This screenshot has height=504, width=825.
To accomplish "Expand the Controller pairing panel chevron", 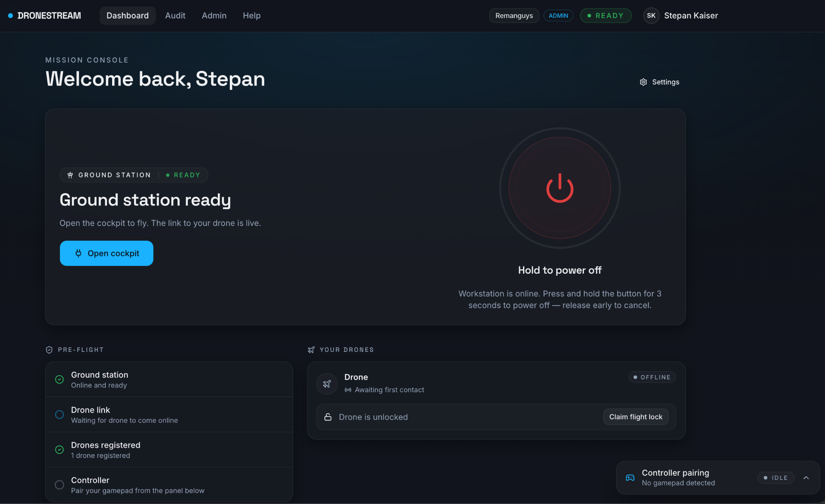I will click(x=806, y=478).
